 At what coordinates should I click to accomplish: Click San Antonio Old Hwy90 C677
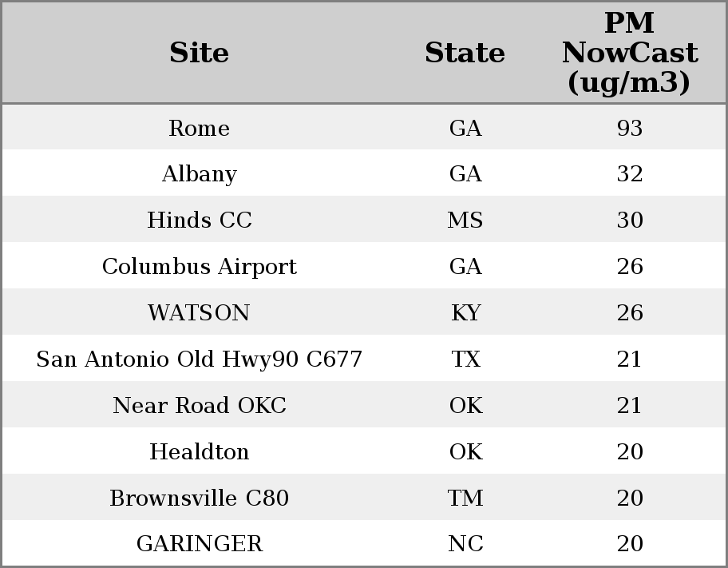click(x=200, y=359)
